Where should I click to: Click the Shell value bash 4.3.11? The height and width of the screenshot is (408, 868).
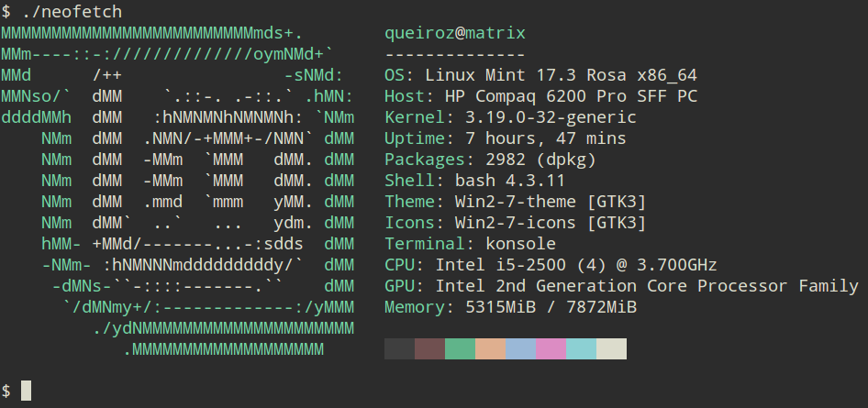[510, 181]
